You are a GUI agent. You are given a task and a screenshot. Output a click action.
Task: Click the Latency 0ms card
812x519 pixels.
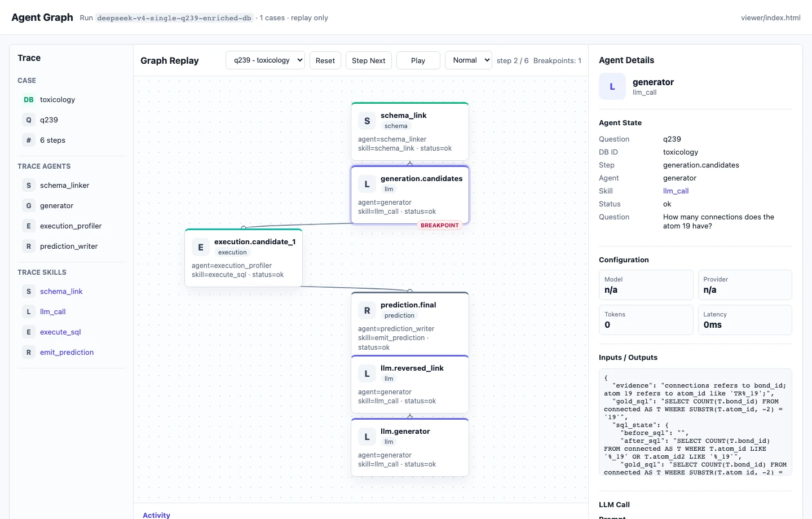pos(745,320)
